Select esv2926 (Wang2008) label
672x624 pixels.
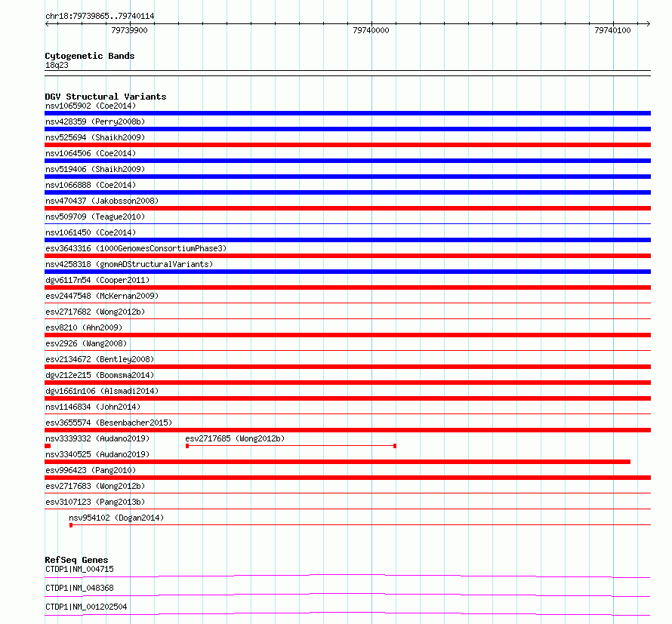tap(86, 343)
